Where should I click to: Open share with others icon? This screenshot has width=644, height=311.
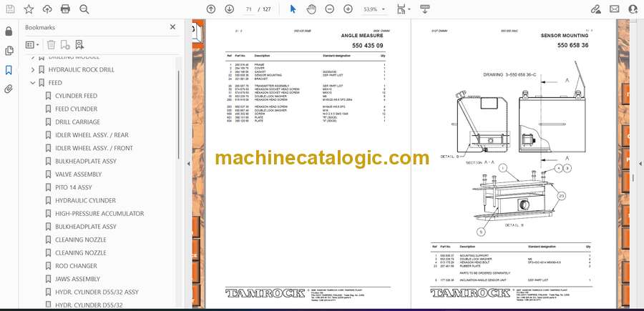(x=633, y=9)
